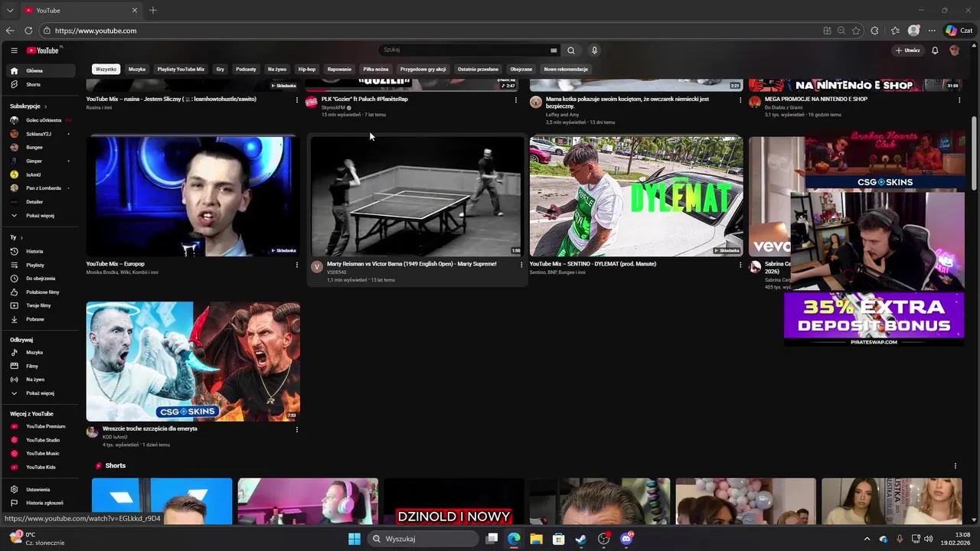The image size is (980, 551).
Task: Open the Shorts section three-dot menu
Action: 955,466
